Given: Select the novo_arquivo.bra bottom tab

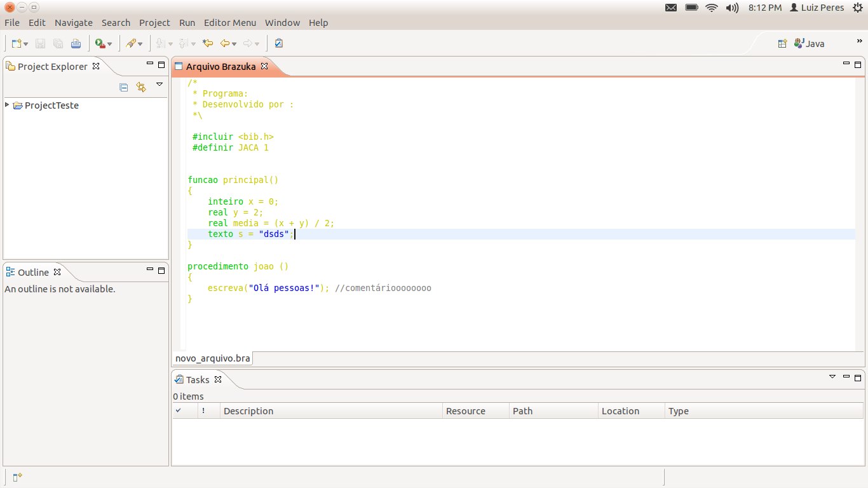Looking at the screenshot, I should [212, 358].
